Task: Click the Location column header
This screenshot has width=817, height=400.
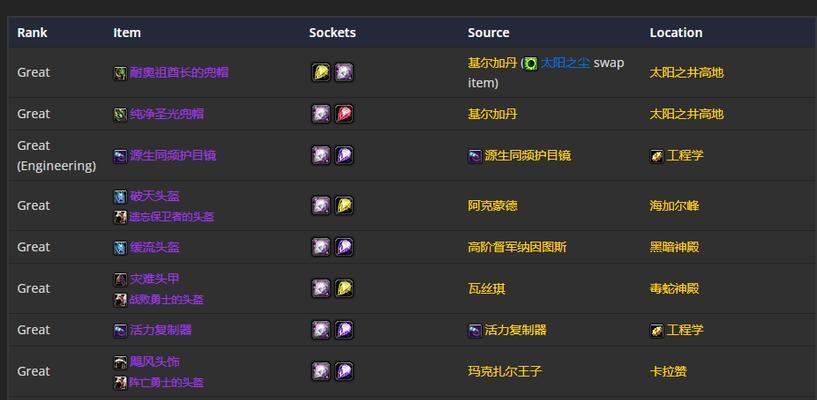Action: tap(676, 32)
